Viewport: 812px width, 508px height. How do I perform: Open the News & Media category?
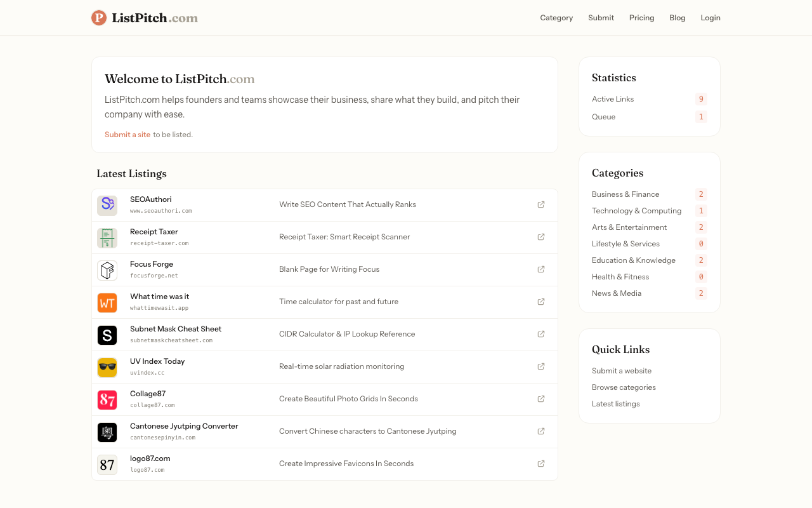click(617, 293)
